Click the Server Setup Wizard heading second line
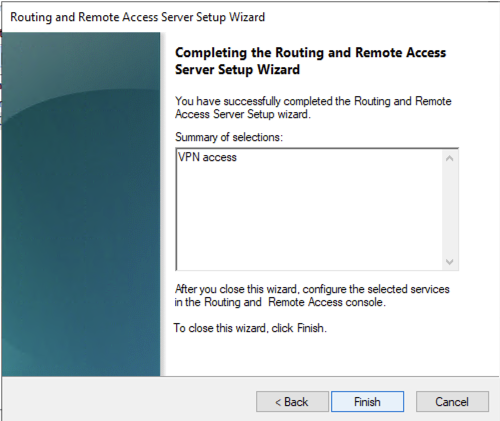This screenshot has width=500, height=421. (x=237, y=70)
